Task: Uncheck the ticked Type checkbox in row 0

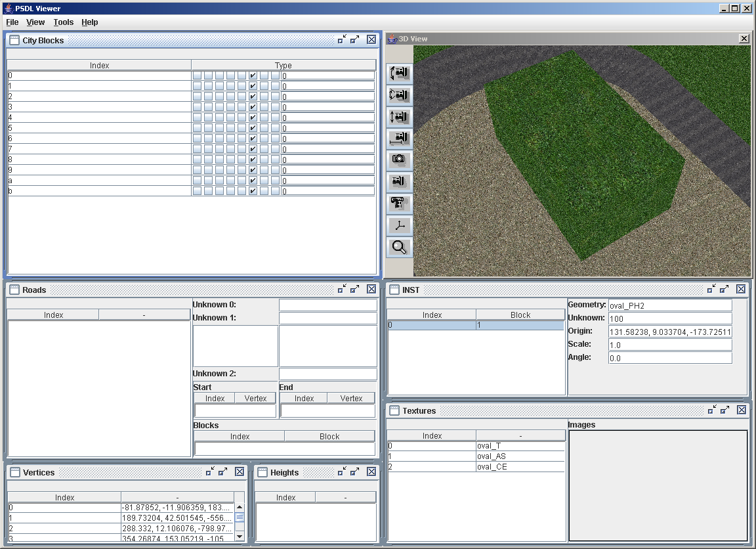Action: tap(253, 76)
